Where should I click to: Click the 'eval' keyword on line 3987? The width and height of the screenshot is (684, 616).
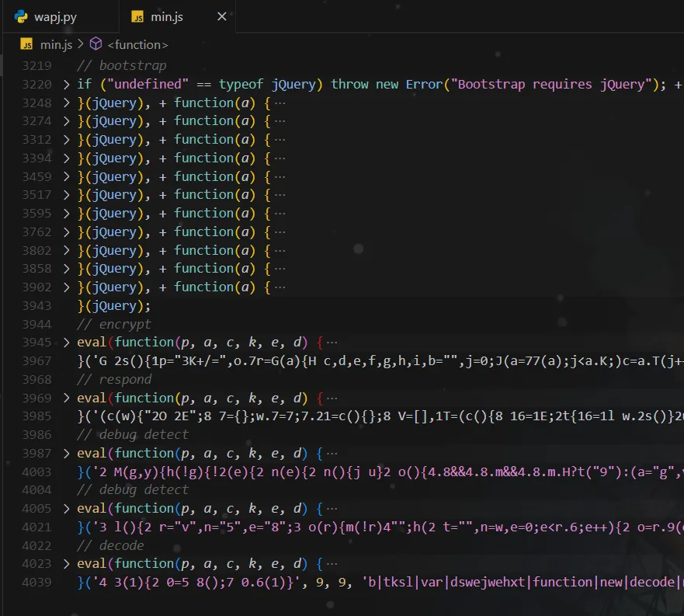click(x=92, y=454)
